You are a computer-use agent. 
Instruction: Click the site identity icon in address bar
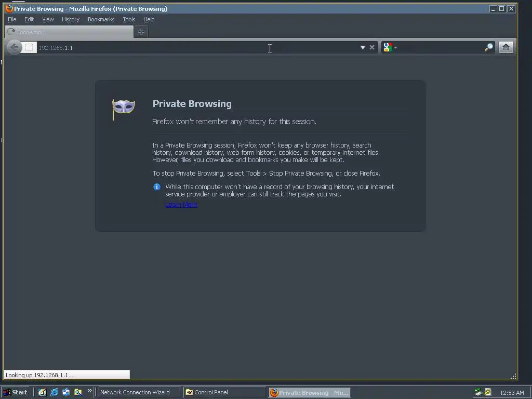[29, 47]
